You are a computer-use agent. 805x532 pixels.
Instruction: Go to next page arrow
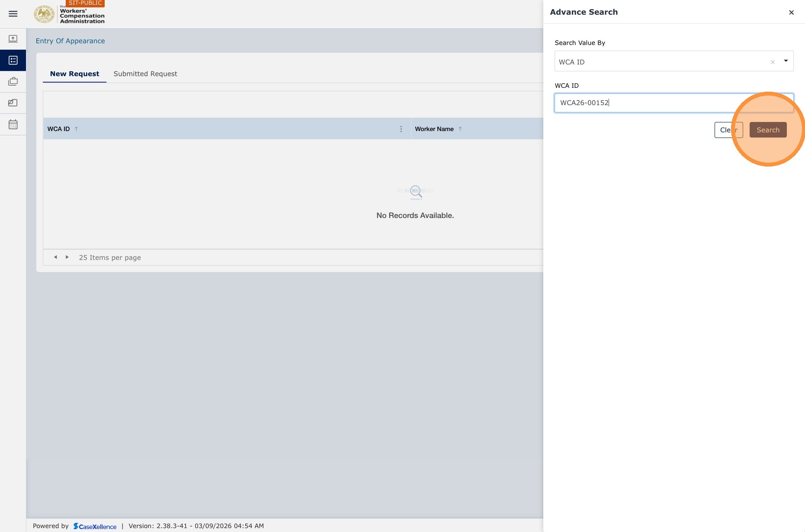point(67,257)
